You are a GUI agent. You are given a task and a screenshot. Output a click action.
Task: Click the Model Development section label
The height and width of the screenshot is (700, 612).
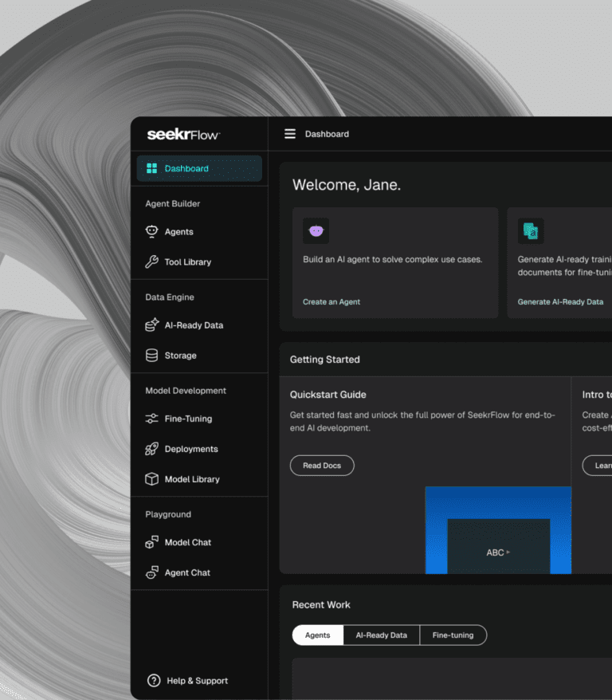click(186, 391)
